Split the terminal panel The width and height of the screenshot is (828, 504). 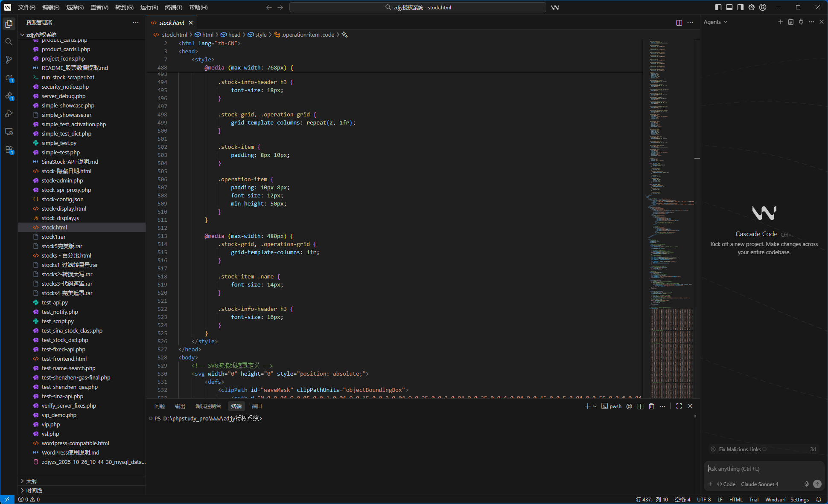(x=640, y=406)
